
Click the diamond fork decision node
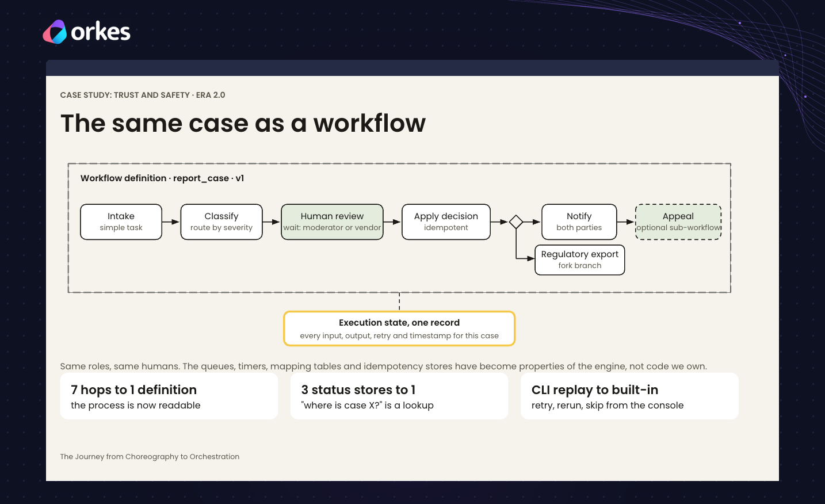coord(516,222)
